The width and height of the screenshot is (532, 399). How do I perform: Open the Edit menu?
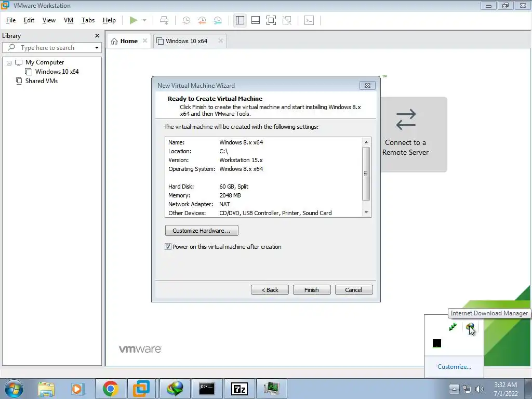coord(29,20)
